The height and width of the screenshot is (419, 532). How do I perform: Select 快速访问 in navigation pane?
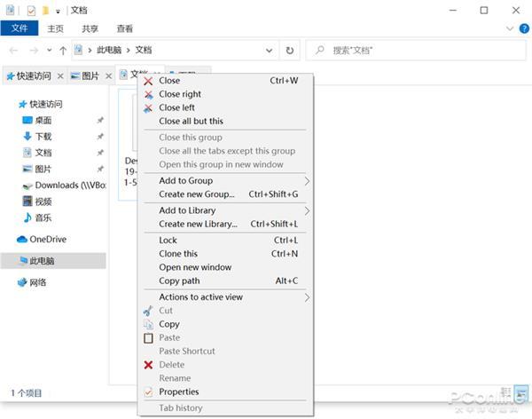[x=41, y=104]
